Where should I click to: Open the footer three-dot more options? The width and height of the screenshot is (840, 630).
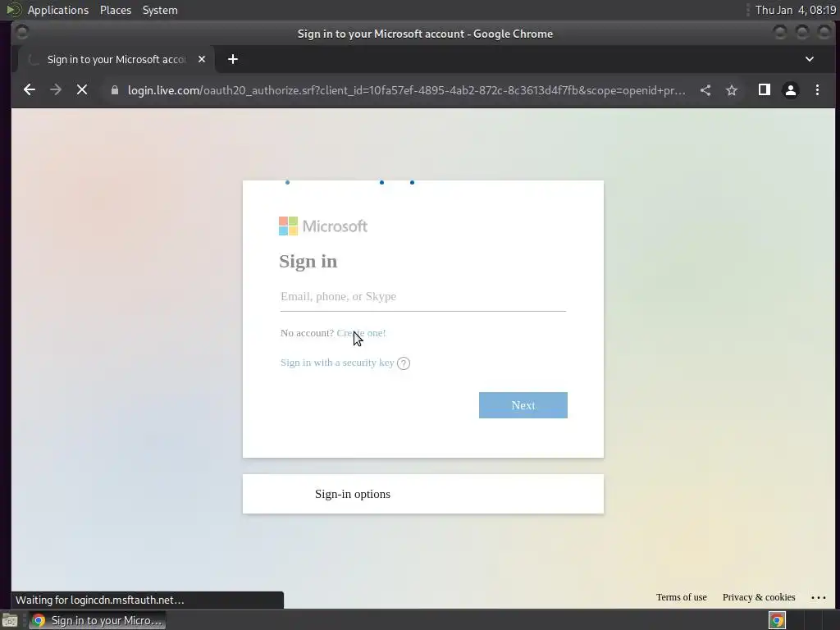(819, 597)
